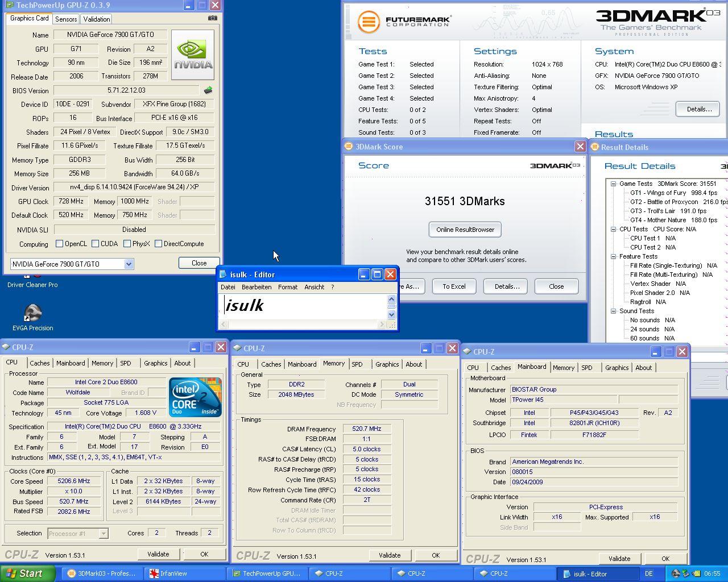Screen dimensions: 728x582
Task: Open the Bearbeiten menu in Editor
Action: point(257,287)
